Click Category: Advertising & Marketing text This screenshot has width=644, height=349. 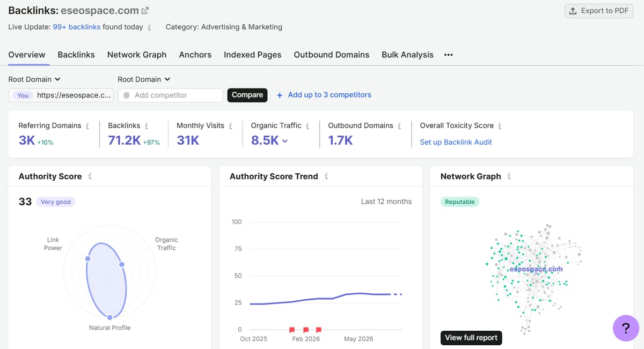pyautogui.click(x=224, y=27)
